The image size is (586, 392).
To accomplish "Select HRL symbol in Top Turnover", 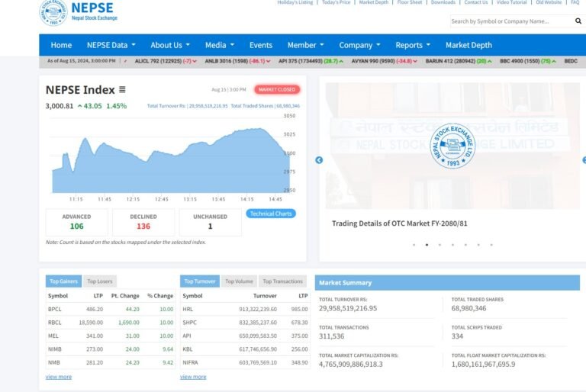I will 188,310.
